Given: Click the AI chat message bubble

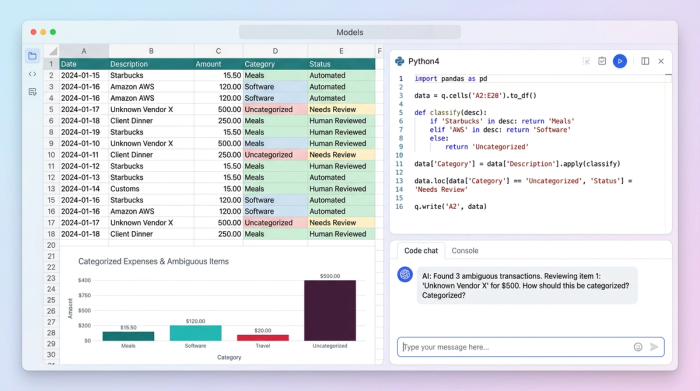Looking at the screenshot, I should [x=527, y=286].
